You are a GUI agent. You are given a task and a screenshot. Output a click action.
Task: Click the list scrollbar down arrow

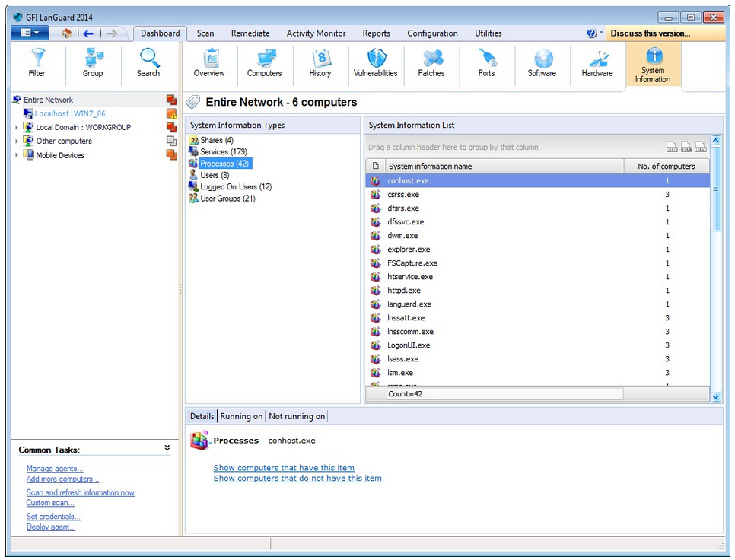coord(716,396)
